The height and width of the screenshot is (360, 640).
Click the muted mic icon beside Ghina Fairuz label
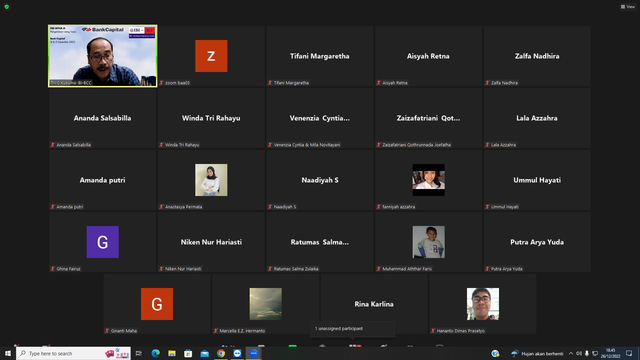click(x=53, y=269)
